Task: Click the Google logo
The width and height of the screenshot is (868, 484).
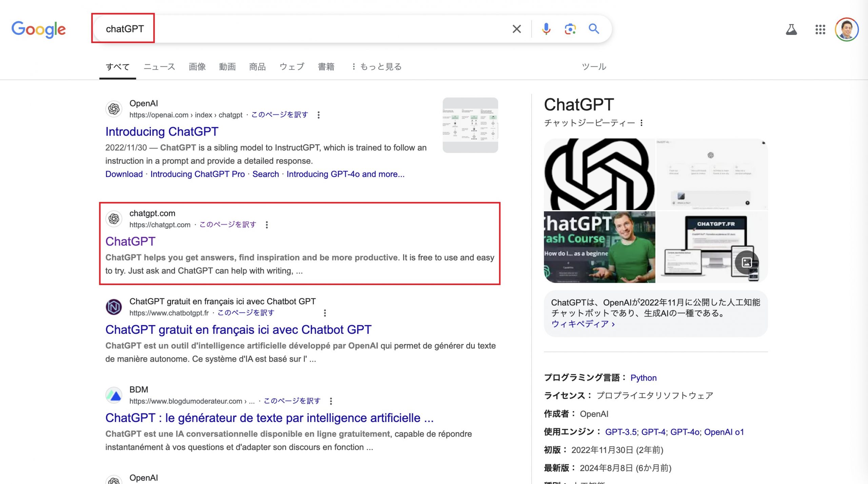Action: coord(39,29)
